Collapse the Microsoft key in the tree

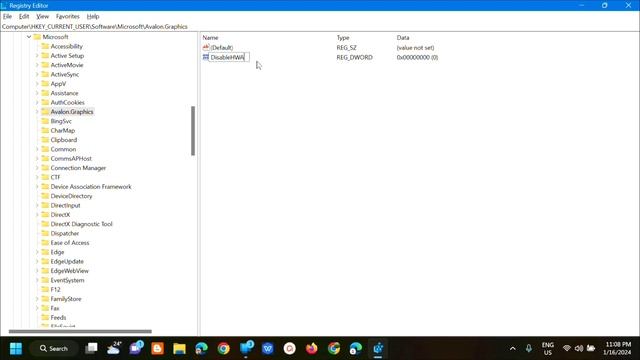(x=29, y=37)
